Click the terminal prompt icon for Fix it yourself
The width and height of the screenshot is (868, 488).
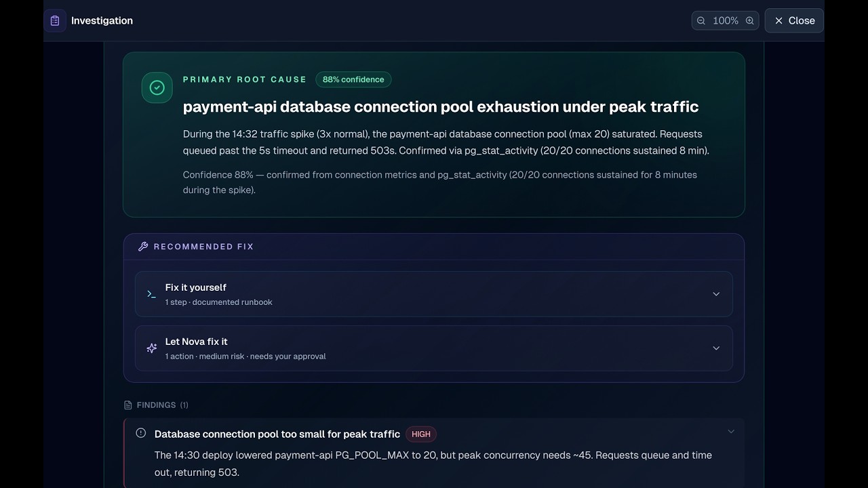(151, 294)
